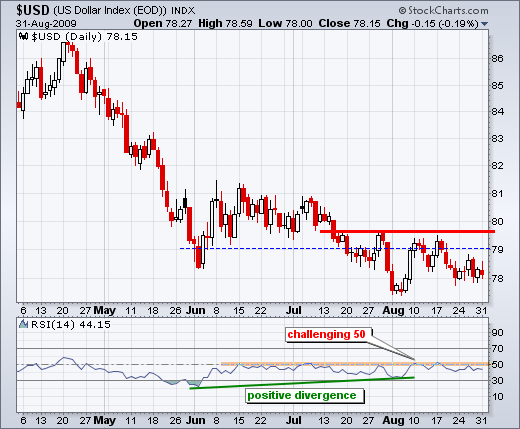Click the 70 RSI axis label
Screen dimensions: 520x429
[498, 349]
